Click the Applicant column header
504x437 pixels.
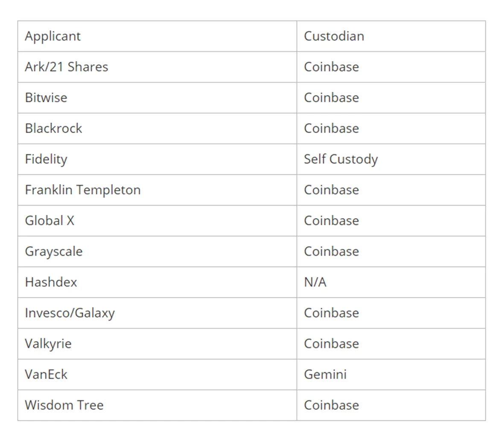click(157, 36)
